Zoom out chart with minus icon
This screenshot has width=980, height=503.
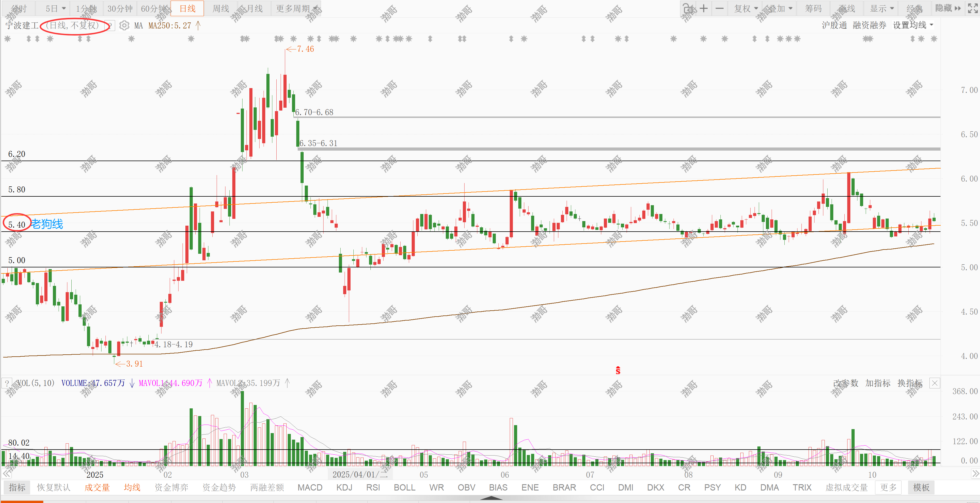pos(719,8)
